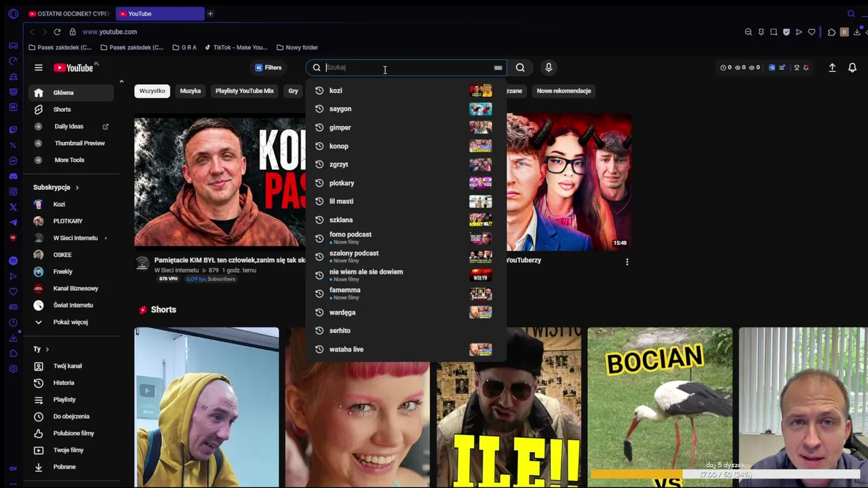The image size is (868, 488).
Task: Focus the Szukaj search input field
Action: click(408, 68)
